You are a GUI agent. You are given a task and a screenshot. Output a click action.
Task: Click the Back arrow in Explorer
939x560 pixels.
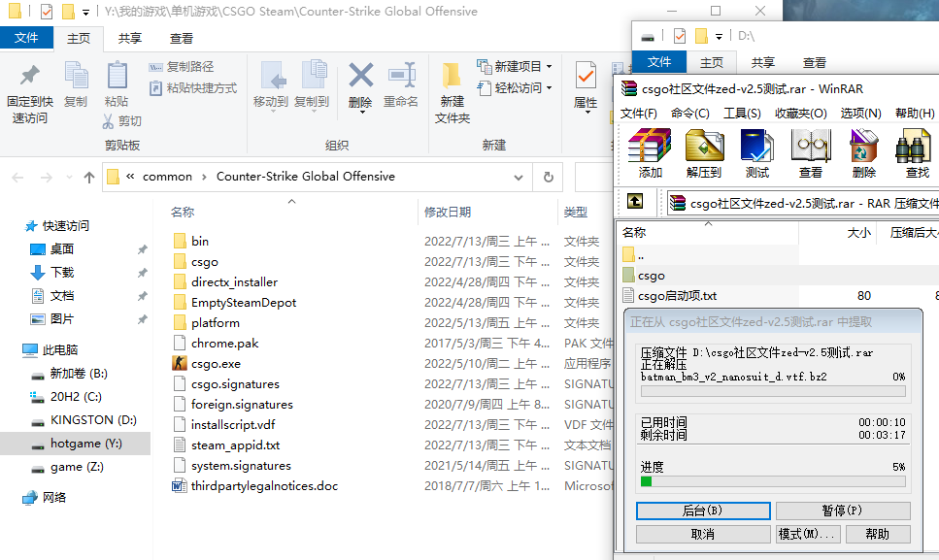[18, 177]
